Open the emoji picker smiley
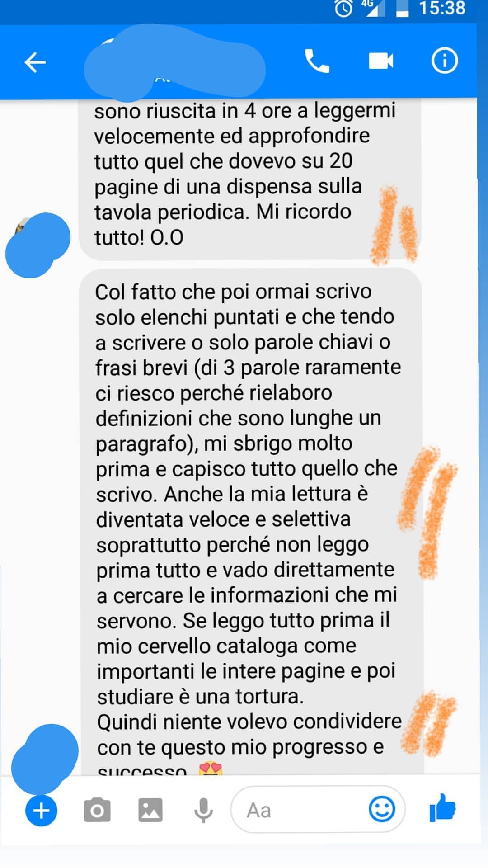 coord(382,809)
